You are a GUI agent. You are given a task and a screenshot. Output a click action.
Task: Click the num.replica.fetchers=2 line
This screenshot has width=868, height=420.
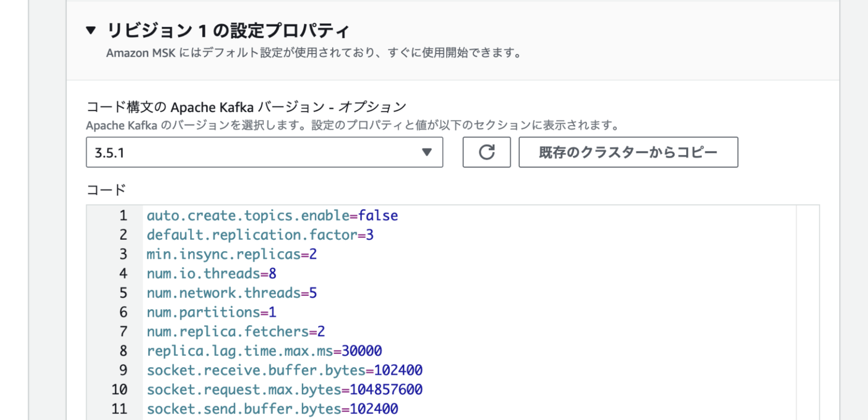235,331
